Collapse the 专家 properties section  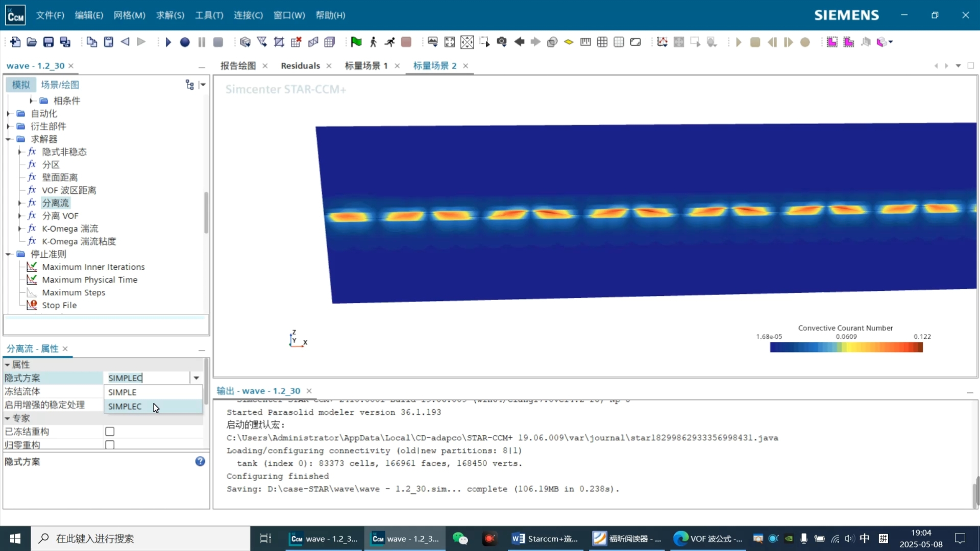(7, 418)
